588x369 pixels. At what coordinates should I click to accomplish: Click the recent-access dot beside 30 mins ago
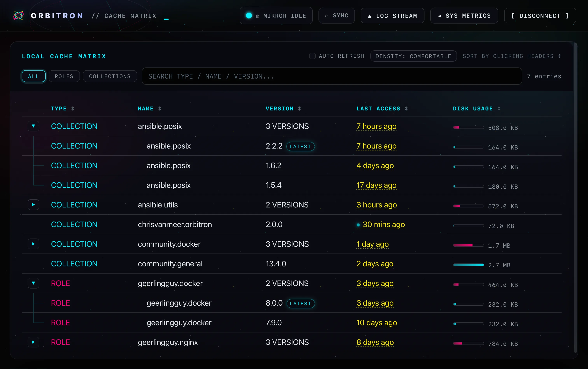click(x=358, y=225)
